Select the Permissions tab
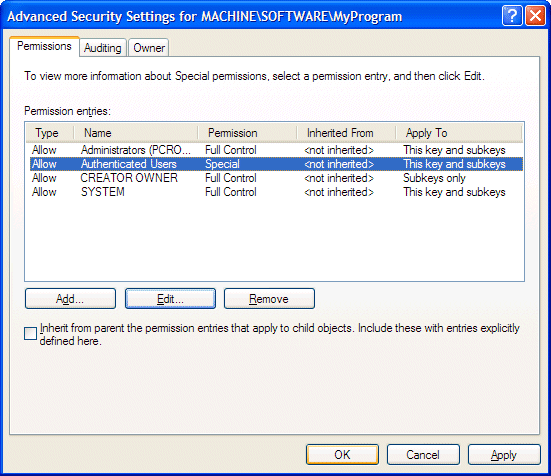Viewport: 551px width, 476px height. 44,46
